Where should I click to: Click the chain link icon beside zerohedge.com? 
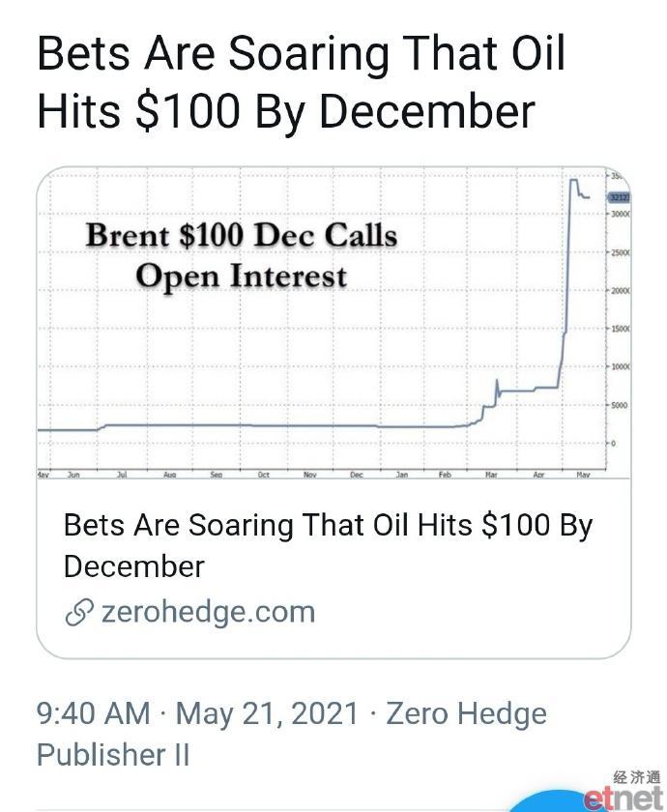pos(79,612)
